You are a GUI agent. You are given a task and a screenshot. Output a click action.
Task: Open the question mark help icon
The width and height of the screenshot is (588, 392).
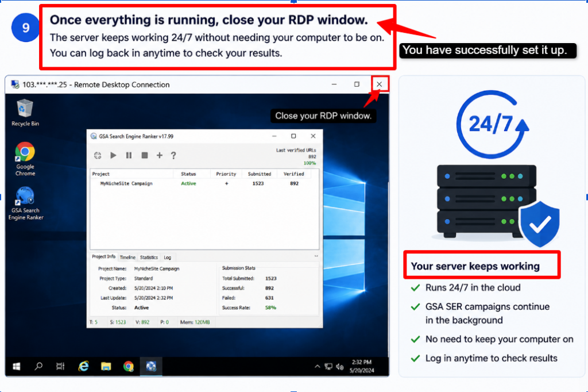click(x=173, y=155)
